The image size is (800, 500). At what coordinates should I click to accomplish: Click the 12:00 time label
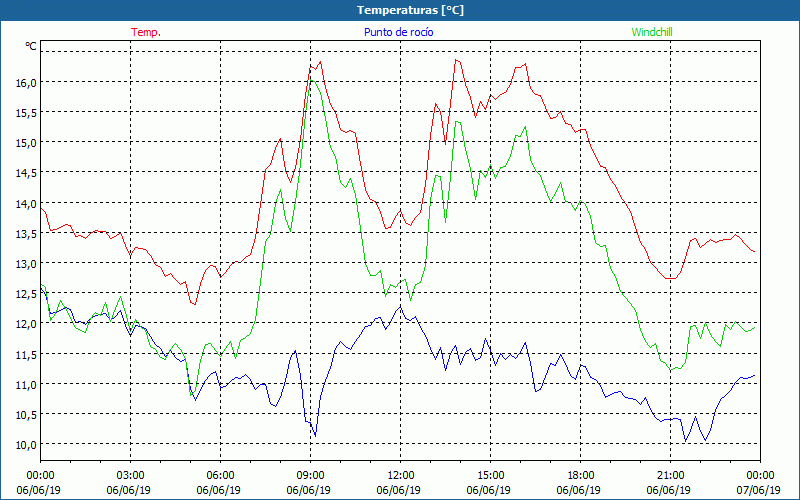pos(401,476)
